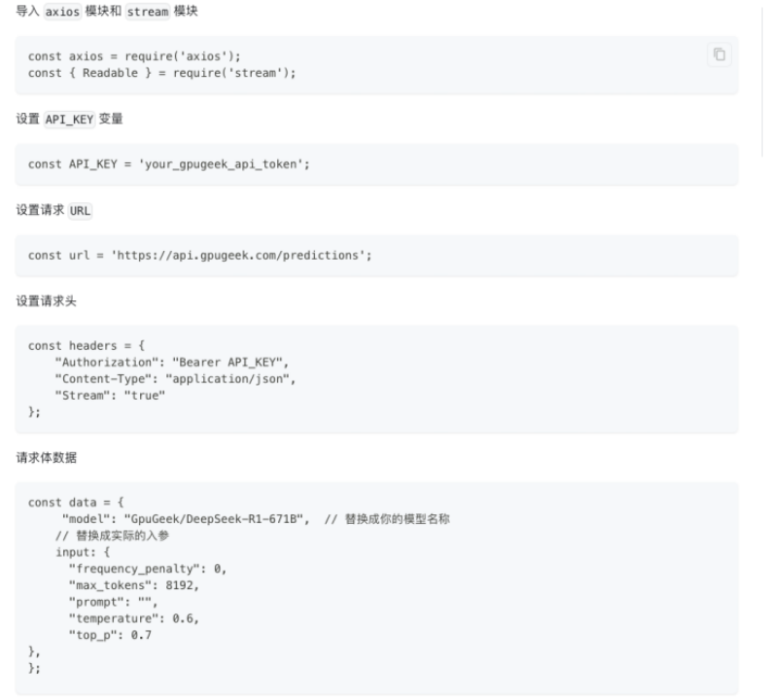Click the text 'input: {'
The height and width of the screenshot is (700, 768).
coord(83,552)
